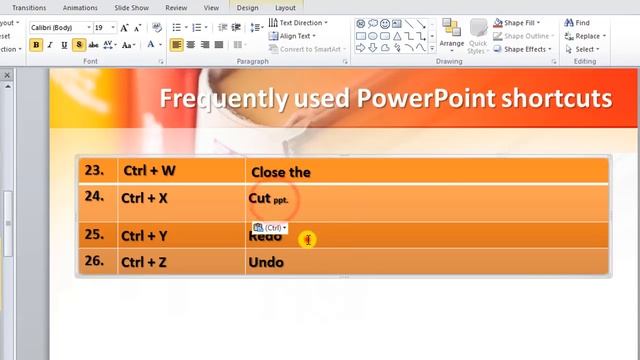The height and width of the screenshot is (360, 640).
Task: Switch to the Review tab
Action: [x=176, y=8]
